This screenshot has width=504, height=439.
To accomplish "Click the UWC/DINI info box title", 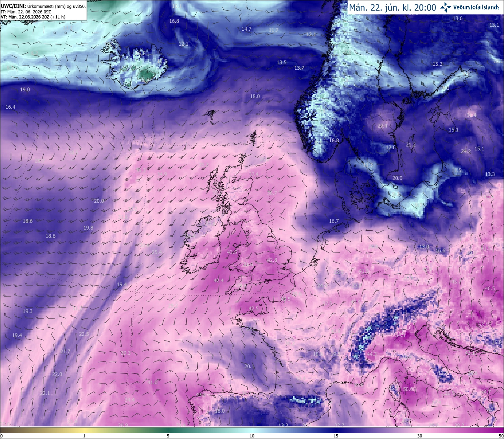I will 43,6.
